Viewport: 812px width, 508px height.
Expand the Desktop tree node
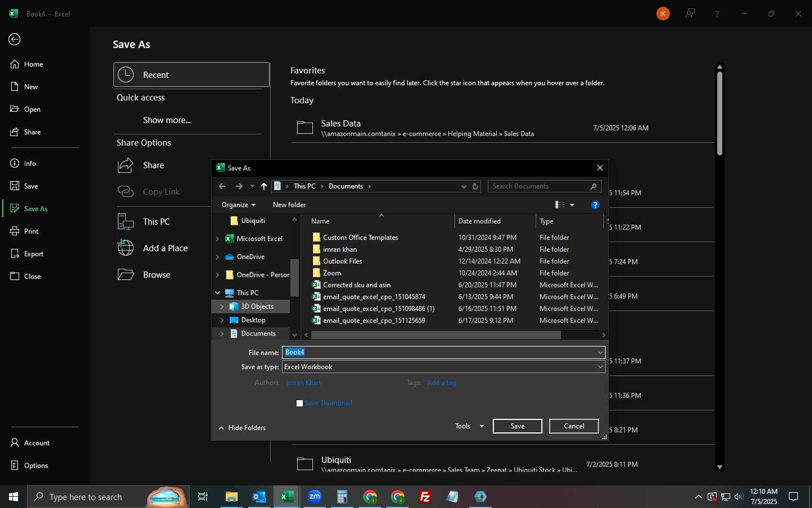(x=222, y=320)
